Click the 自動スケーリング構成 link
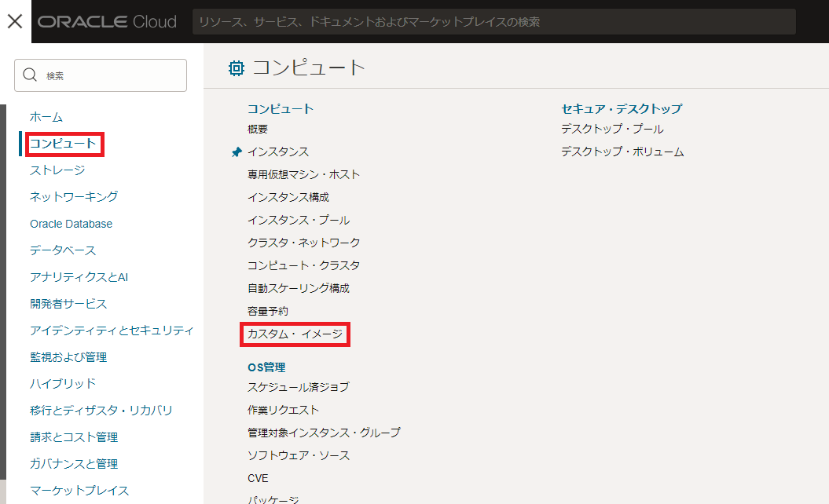This screenshot has height=504, width=829. click(299, 289)
